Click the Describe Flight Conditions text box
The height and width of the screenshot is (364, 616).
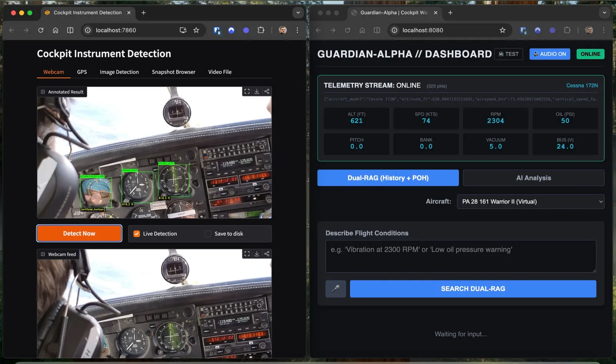point(461,256)
